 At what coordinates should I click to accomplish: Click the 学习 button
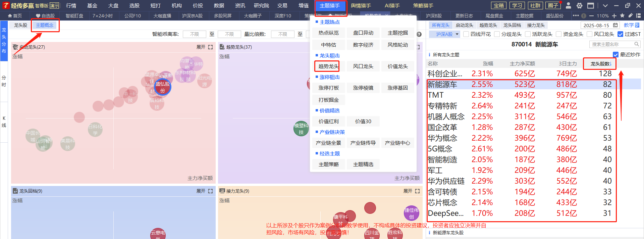pyautogui.click(x=517, y=5)
